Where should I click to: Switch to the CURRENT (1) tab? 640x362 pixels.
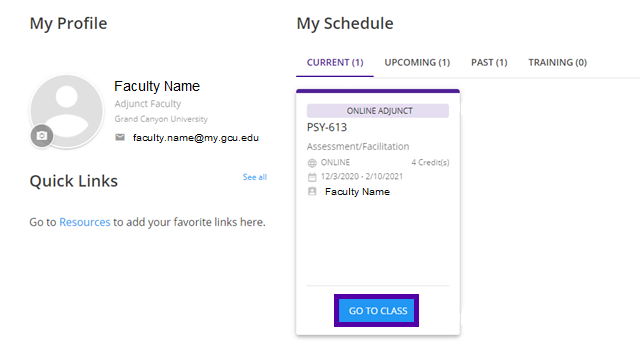click(335, 62)
